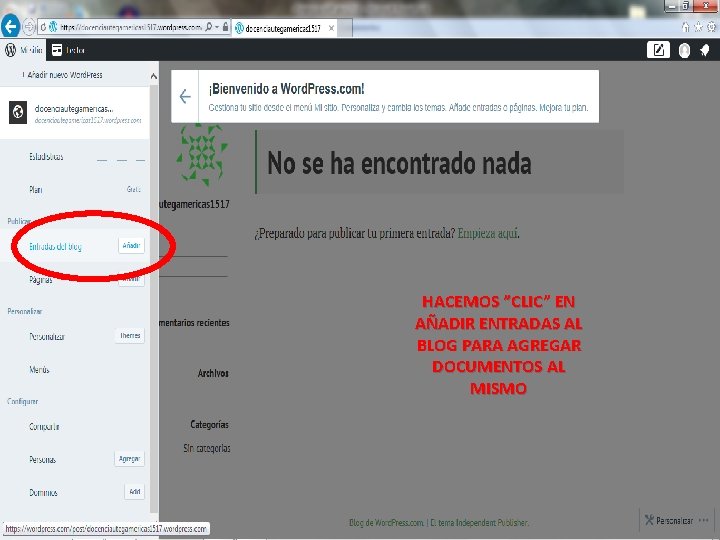Open browser tools gear icon

[x=711, y=27]
